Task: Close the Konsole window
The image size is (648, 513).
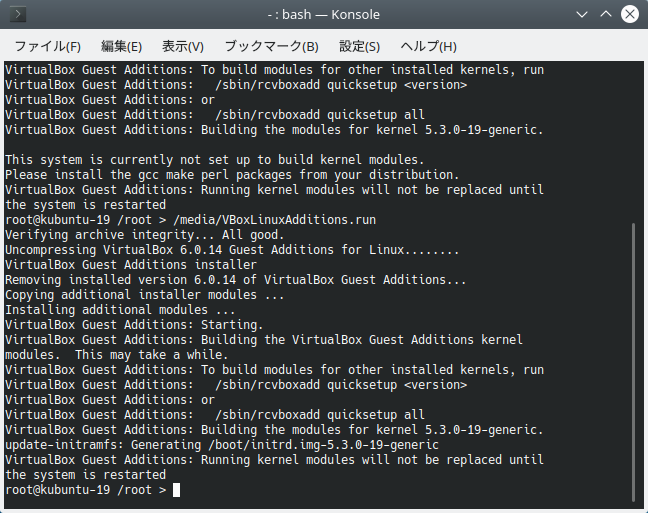Action: click(630, 14)
